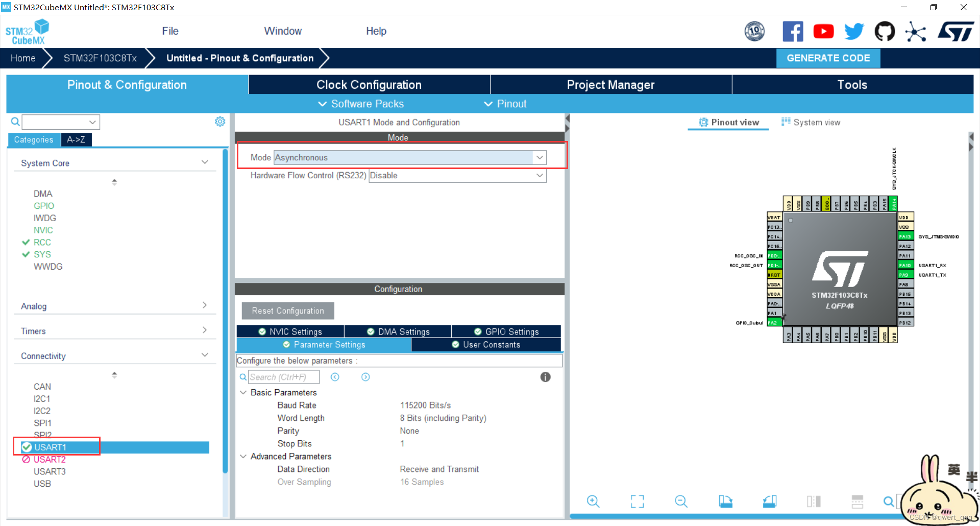The image size is (980, 526).
Task: Open the Help menu
Action: [376, 31]
